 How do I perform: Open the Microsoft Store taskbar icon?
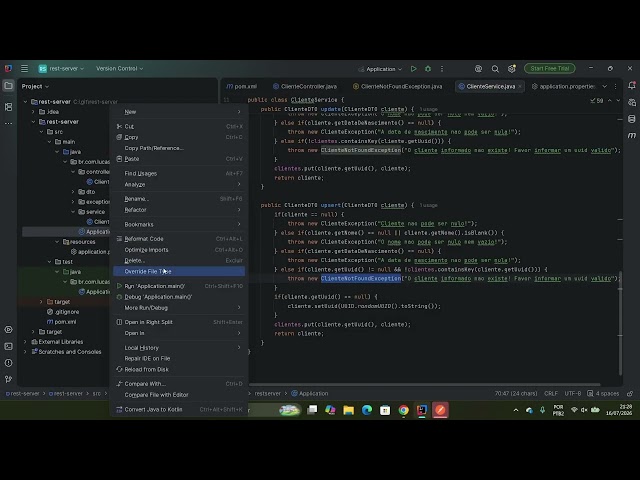click(385, 410)
